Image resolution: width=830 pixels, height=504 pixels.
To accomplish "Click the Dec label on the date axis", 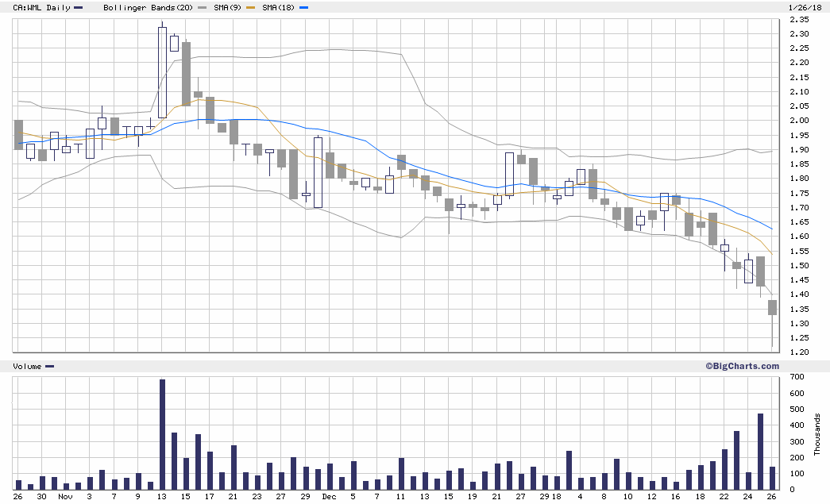I will [x=329, y=496].
